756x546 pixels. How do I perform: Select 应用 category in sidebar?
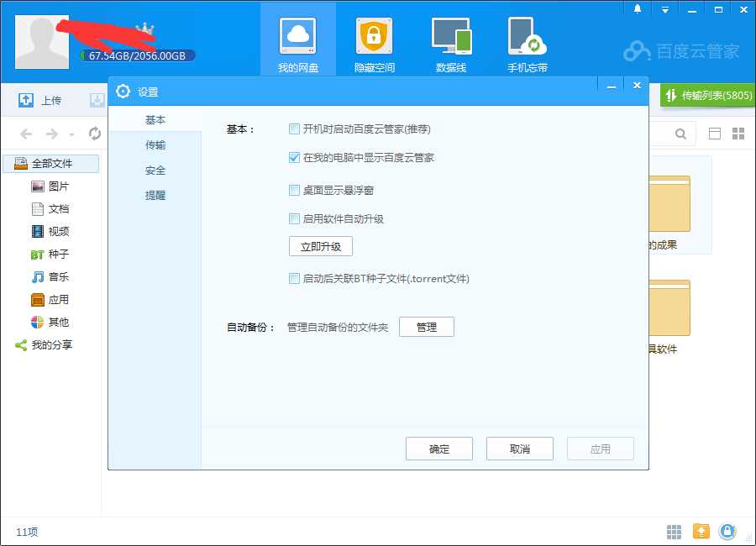click(50, 300)
